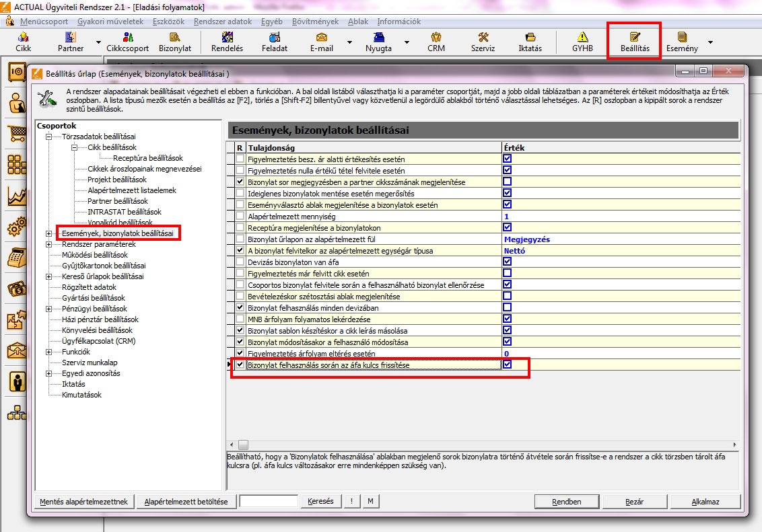Open the Eszközök menu
This screenshot has height=532, width=762.
(168, 22)
